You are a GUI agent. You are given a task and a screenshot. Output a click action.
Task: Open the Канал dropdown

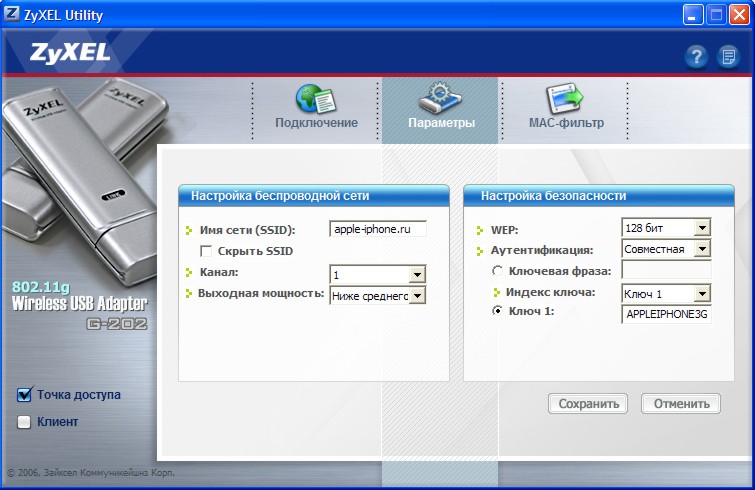coord(417,274)
